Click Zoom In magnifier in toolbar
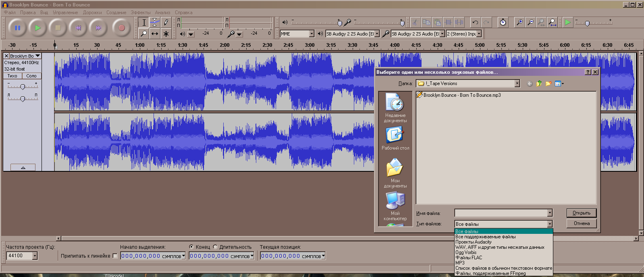 point(520,23)
